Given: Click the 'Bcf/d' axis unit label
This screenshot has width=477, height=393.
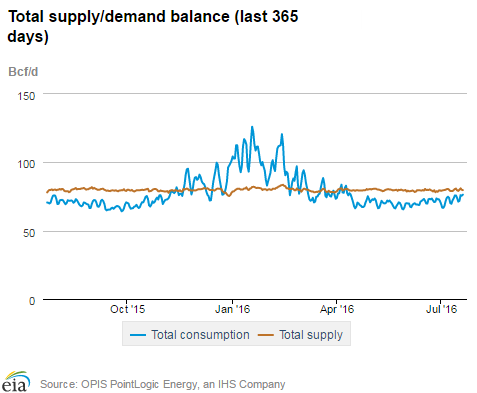Looking at the screenshot, I should (23, 72).
